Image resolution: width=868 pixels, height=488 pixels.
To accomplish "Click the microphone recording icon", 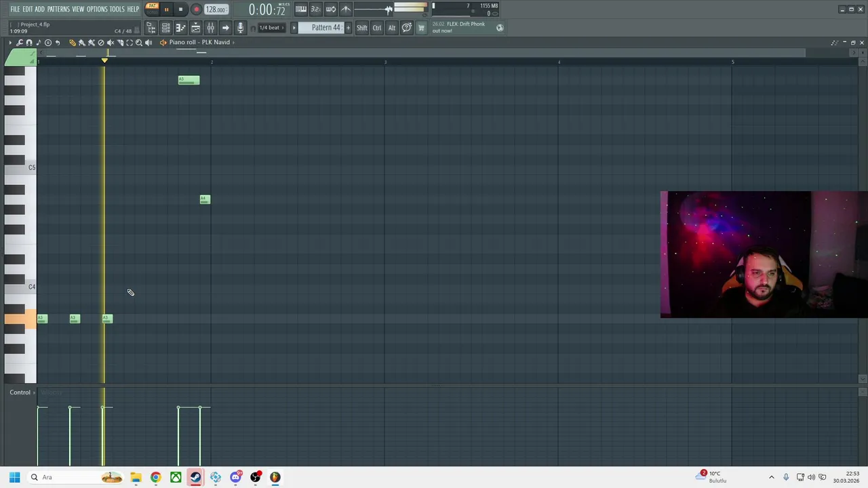I will (240, 28).
